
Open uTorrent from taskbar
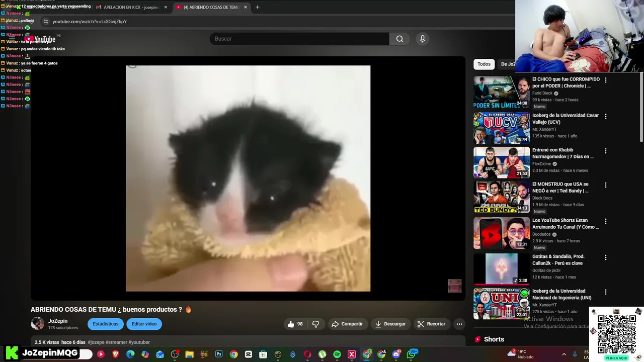pyautogui.click(x=323, y=354)
